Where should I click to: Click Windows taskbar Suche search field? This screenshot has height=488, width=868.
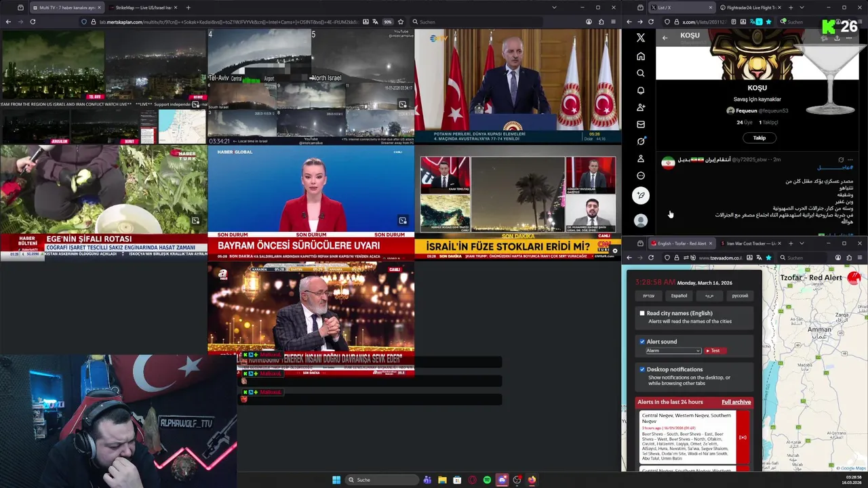381,480
